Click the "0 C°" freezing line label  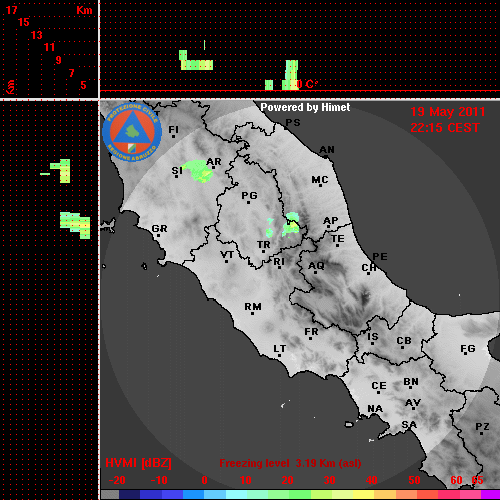(307, 84)
